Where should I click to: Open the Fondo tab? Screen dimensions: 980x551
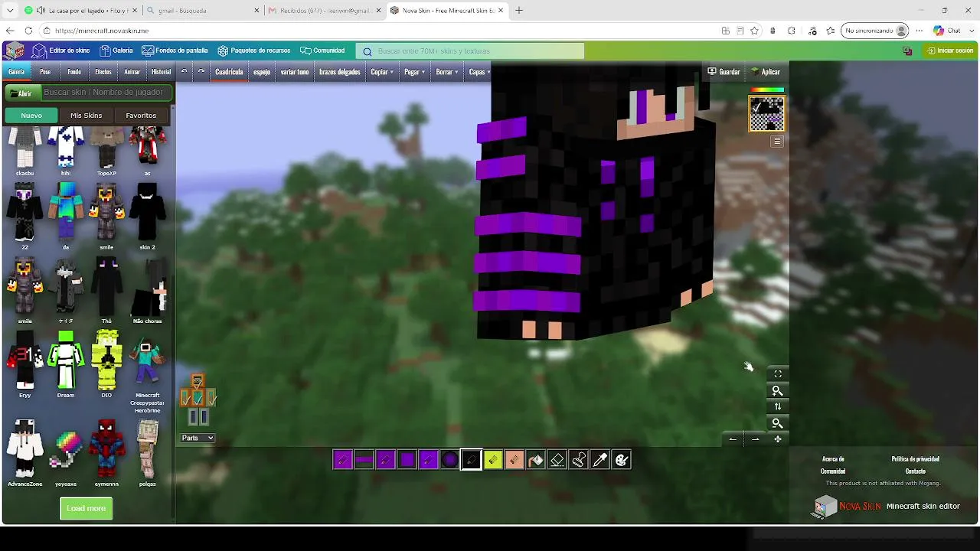pos(74,72)
